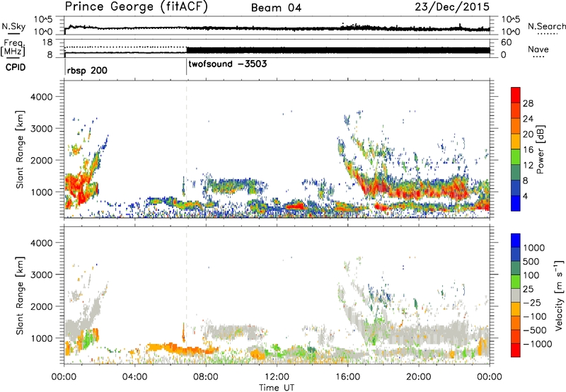This screenshot has height=392, width=566.
Task: Click the gray segment of the Velocity color bar
Action: click(516, 295)
